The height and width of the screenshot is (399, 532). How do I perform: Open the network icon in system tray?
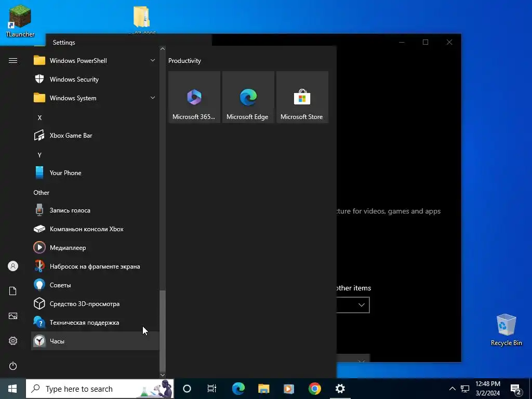(x=465, y=389)
